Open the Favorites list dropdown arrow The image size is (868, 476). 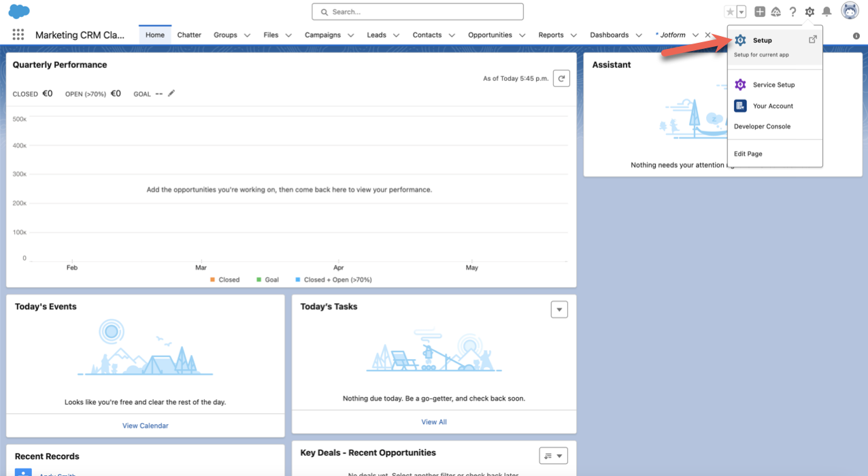[741, 12]
